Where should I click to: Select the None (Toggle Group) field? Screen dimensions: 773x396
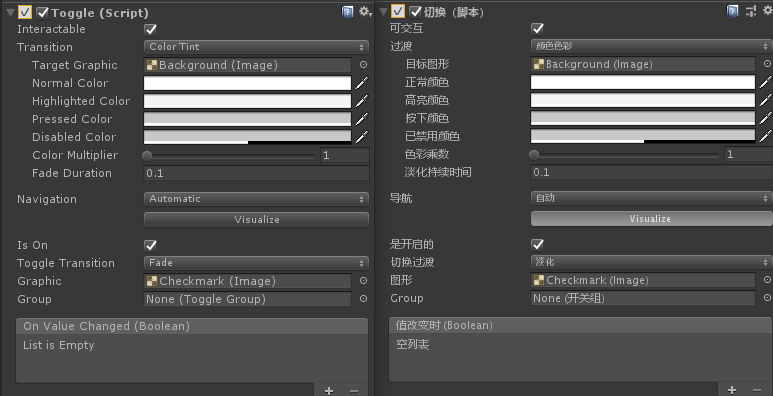tap(247, 299)
